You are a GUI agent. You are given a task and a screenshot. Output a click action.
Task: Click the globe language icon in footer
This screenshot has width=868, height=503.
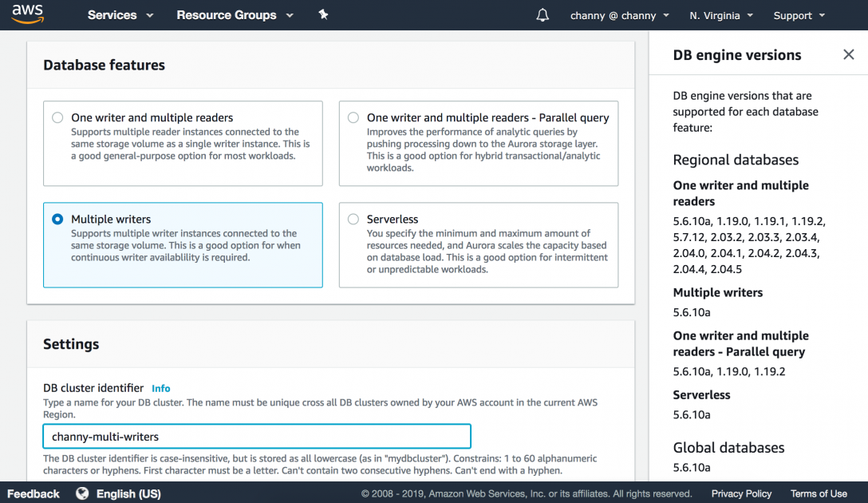(x=82, y=493)
